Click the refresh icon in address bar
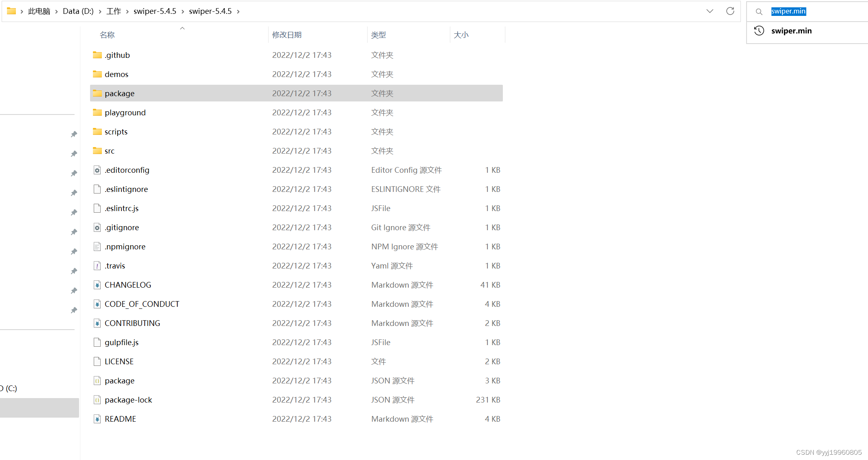The image size is (868, 460). point(730,11)
